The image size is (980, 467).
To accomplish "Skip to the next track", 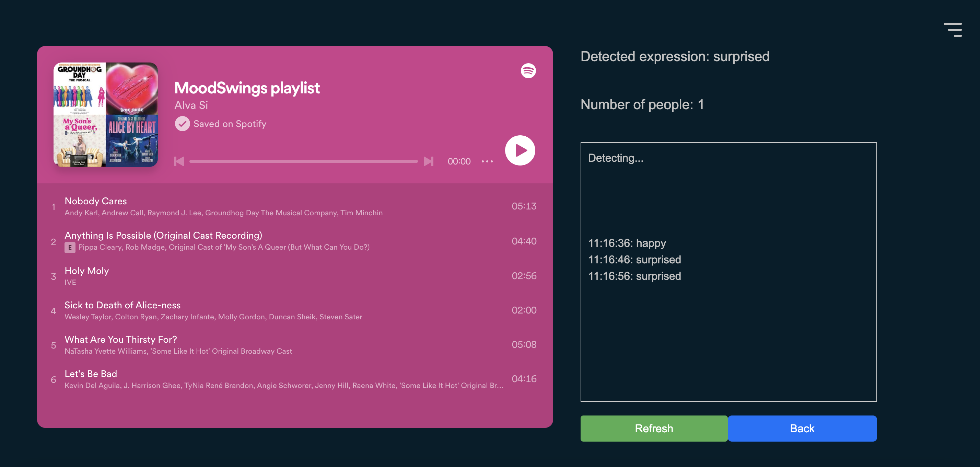I will point(428,161).
